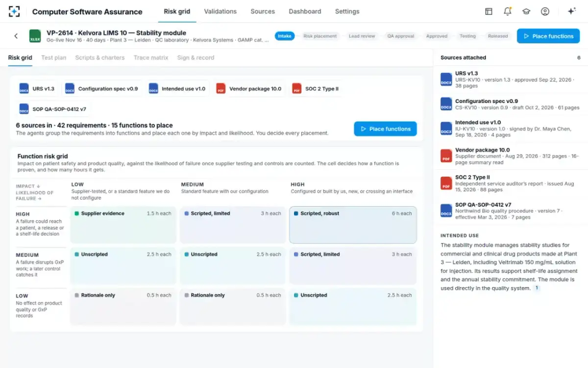Image resolution: width=588 pixels, height=368 pixels.
Task: Go back with the arrow icon
Action: (16, 36)
